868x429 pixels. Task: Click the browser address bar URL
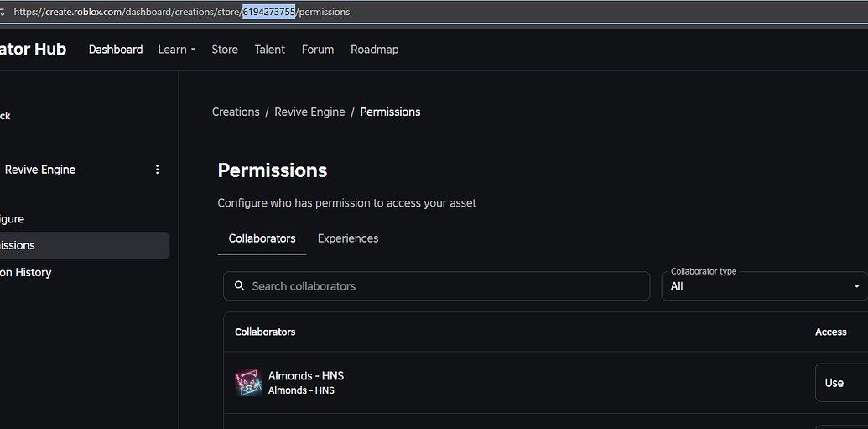tap(182, 12)
